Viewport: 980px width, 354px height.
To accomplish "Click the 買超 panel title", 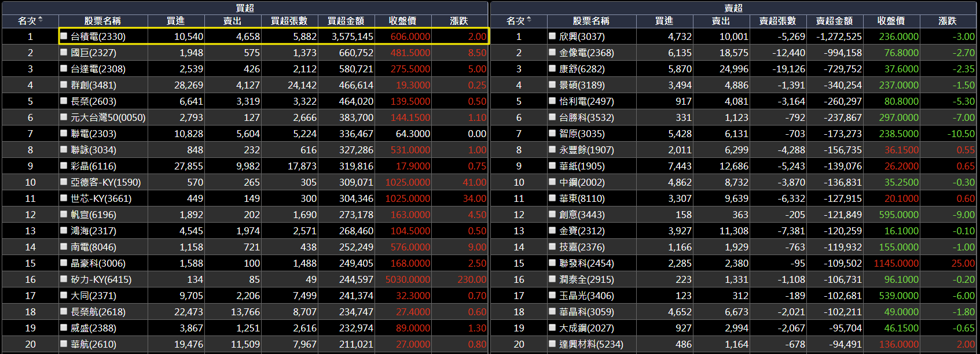I will (x=245, y=8).
